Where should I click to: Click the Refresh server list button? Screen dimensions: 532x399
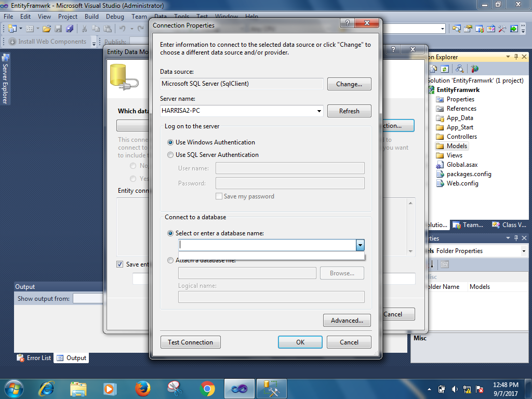[x=349, y=111]
